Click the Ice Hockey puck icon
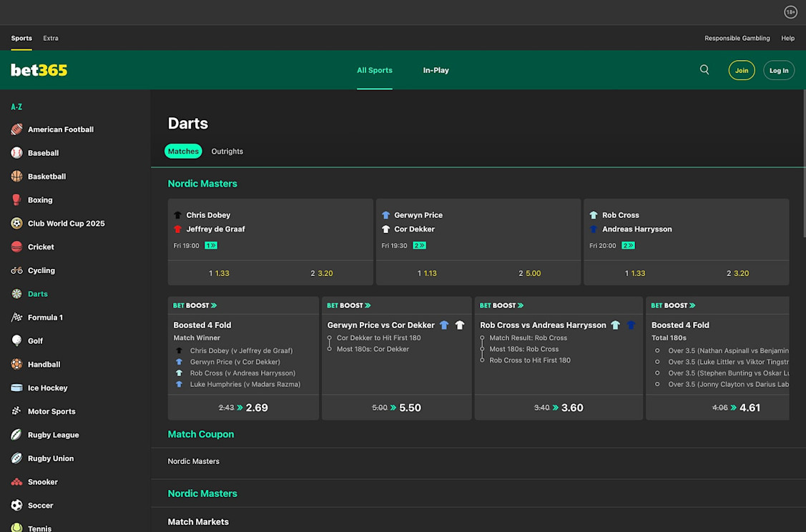Screen dimensions: 806x532 pos(16,388)
